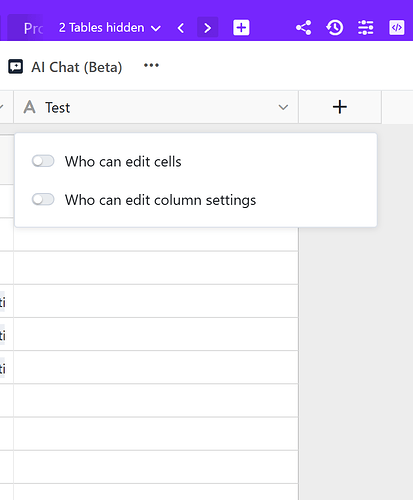Open the Test column dropdown chevron

tap(283, 107)
